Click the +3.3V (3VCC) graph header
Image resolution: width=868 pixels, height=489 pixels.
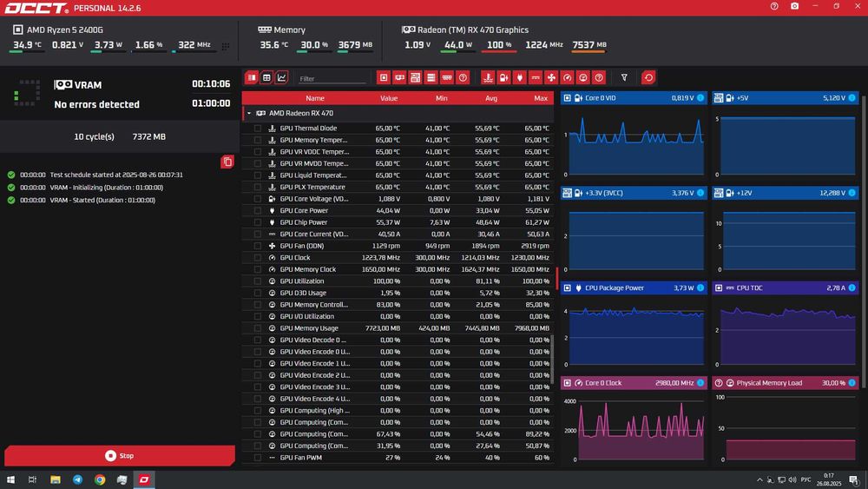pos(634,193)
